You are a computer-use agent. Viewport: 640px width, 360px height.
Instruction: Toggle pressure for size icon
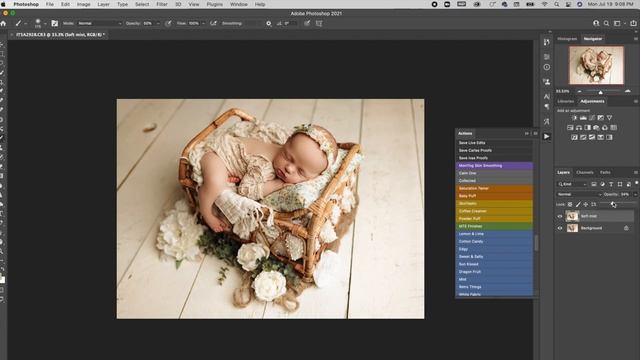(x=307, y=24)
